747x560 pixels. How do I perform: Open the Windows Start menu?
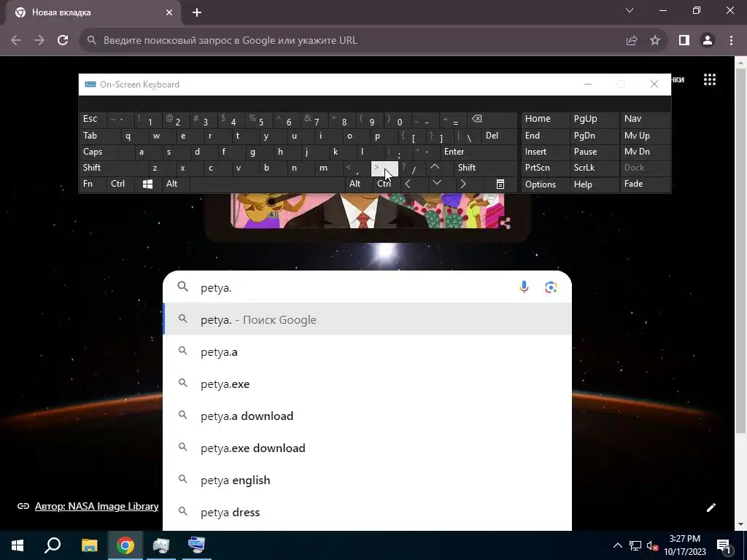pyautogui.click(x=18, y=545)
